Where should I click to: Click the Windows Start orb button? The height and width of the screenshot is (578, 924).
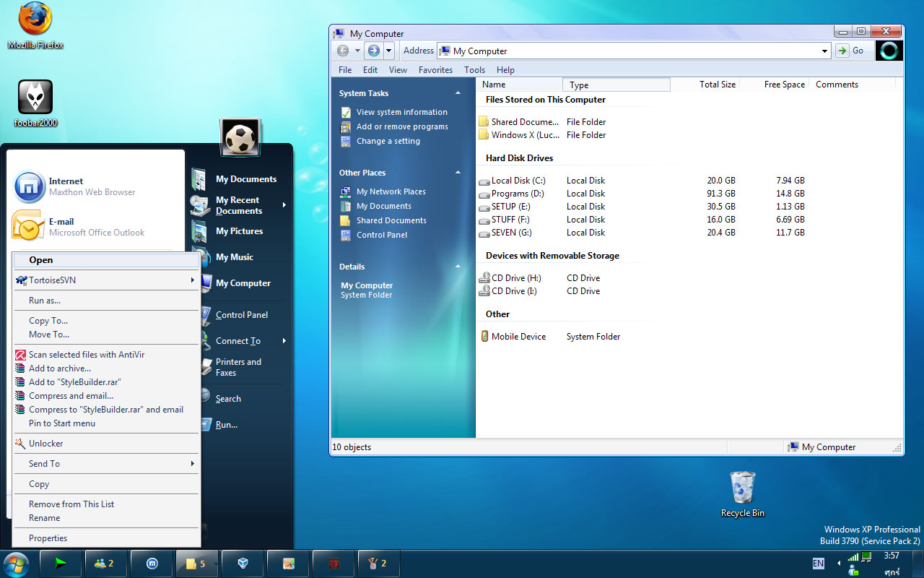[16, 563]
